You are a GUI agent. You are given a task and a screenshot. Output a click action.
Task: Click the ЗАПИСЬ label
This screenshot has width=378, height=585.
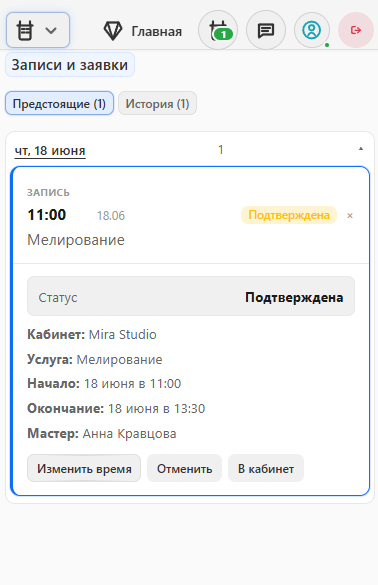click(x=48, y=193)
